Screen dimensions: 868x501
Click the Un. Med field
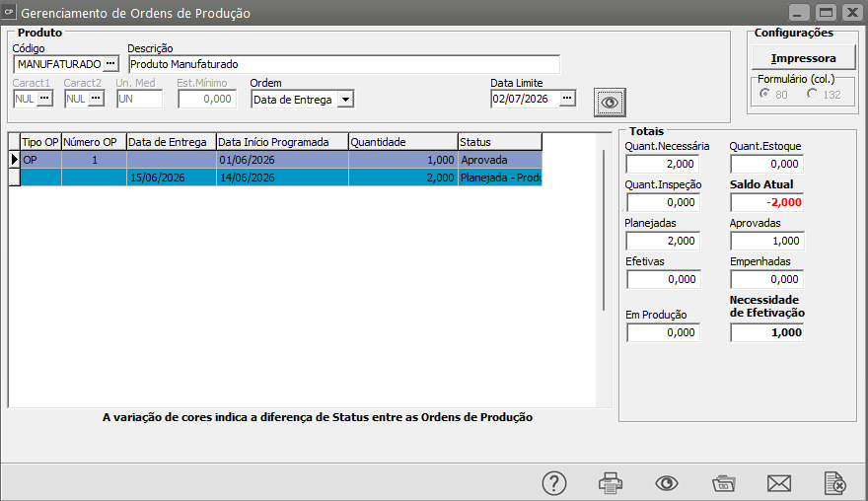click(139, 99)
